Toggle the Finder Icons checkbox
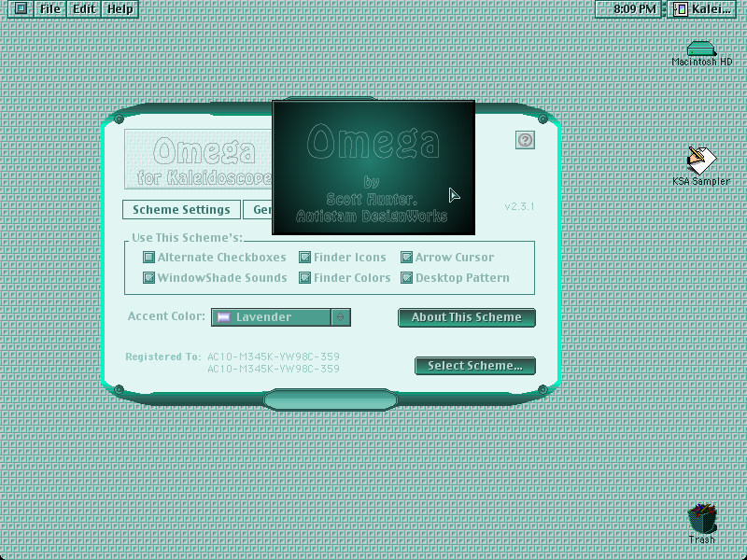Screen dimensions: 747x560 click(305, 258)
